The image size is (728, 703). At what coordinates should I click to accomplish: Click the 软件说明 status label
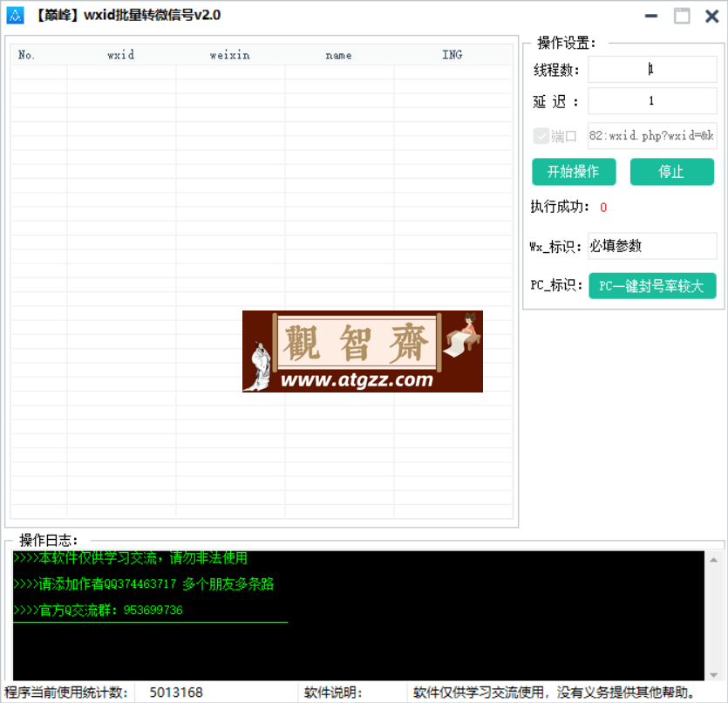333,693
